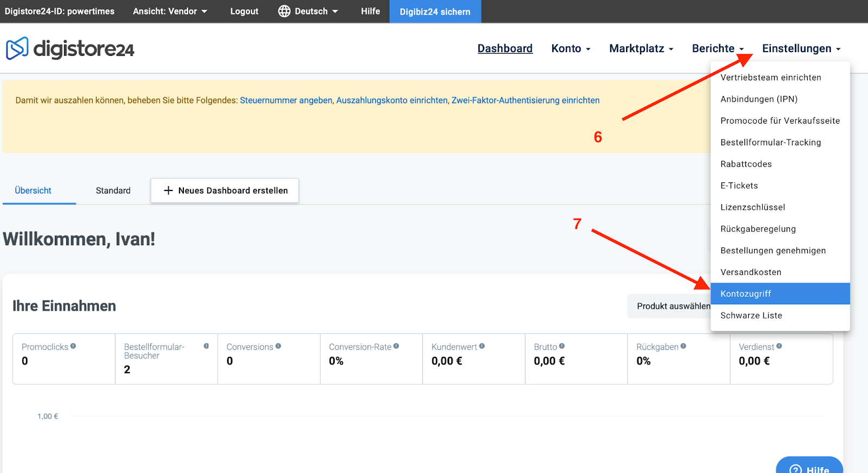Expand the Konto menu
Image resolution: width=868 pixels, height=473 pixels.
coord(571,49)
